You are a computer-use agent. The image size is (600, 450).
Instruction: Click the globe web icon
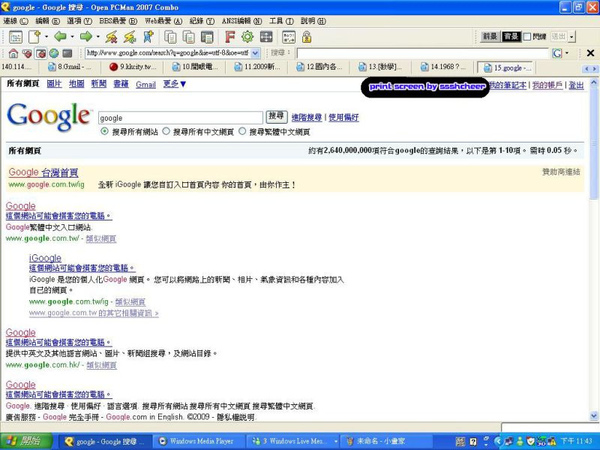tap(54, 53)
